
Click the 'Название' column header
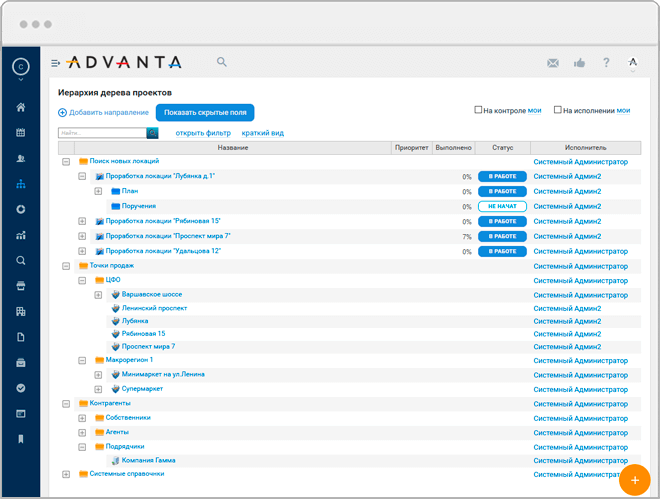[233, 148]
